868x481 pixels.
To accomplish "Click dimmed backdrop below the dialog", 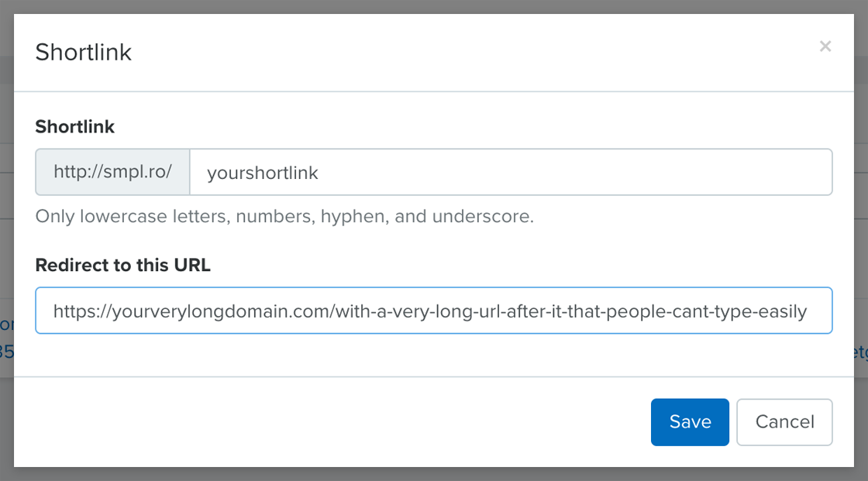I will pyautogui.click(x=434, y=474).
